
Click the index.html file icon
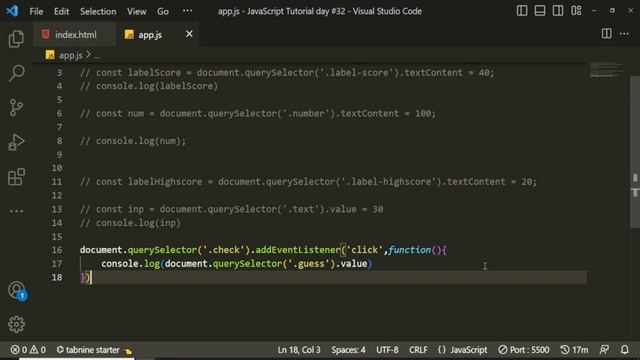click(x=45, y=34)
